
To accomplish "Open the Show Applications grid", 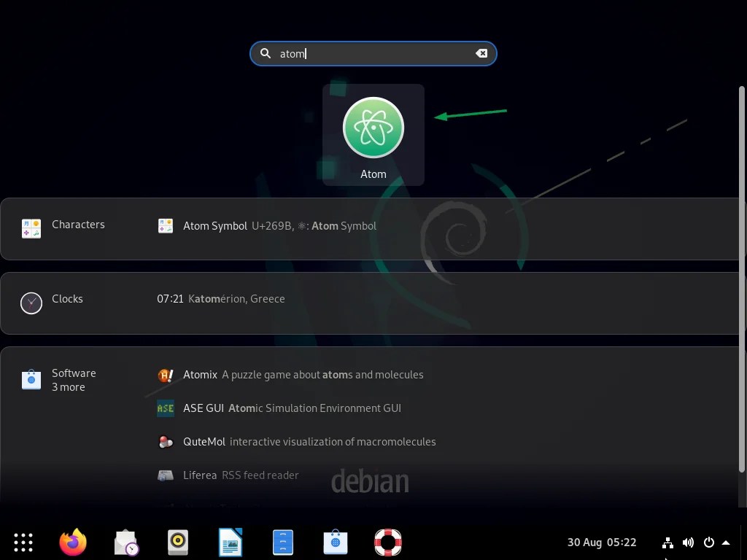I will pyautogui.click(x=23, y=542).
